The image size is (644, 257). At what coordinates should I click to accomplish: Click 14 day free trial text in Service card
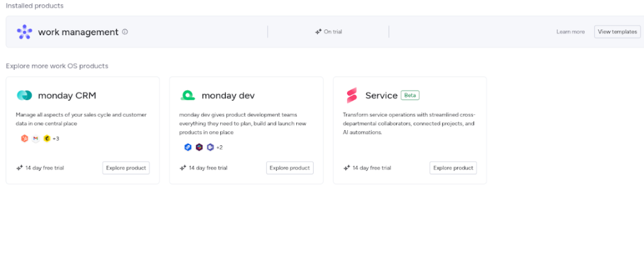coord(372,168)
